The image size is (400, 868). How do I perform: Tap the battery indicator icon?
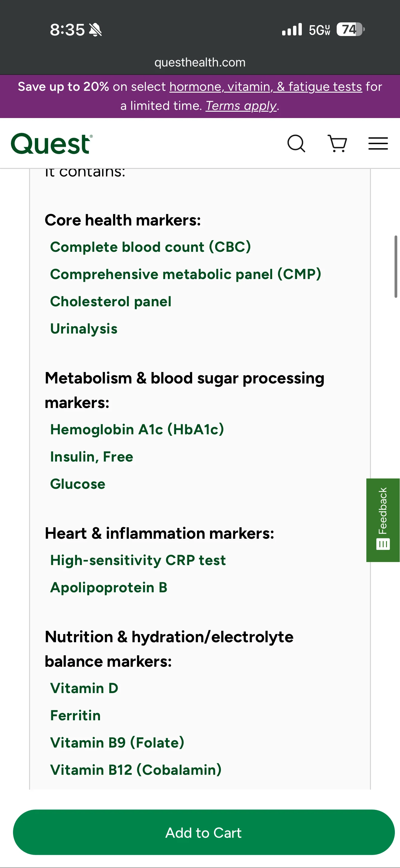click(350, 30)
